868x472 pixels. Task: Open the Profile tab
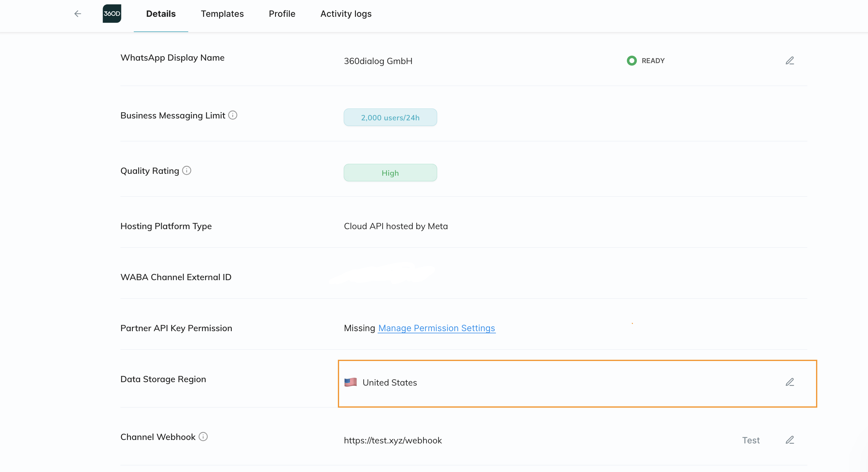(282, 14)
